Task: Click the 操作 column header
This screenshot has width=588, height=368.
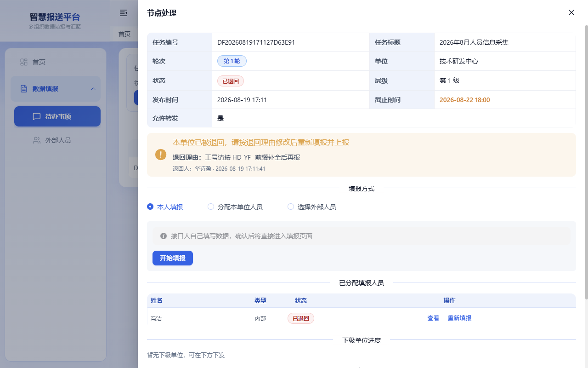Action: (449, 300)
